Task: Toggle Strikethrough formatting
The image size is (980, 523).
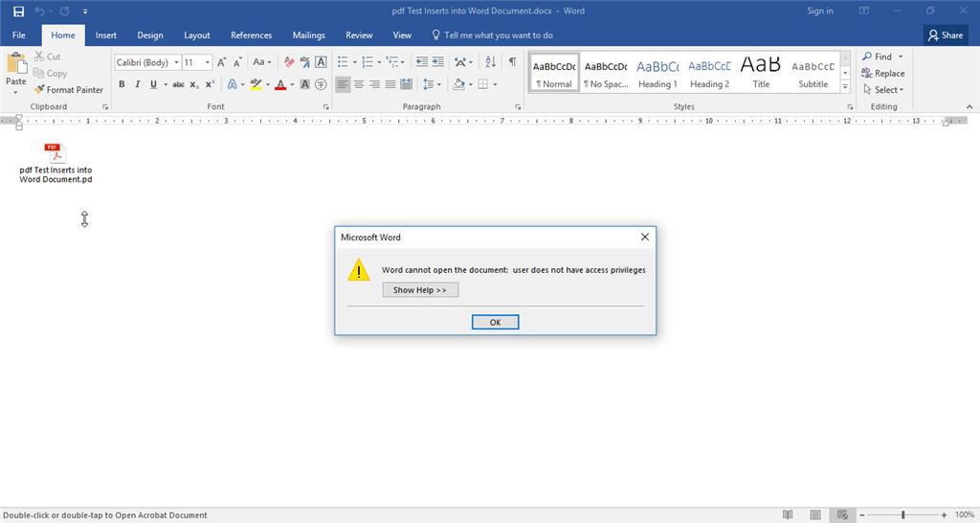Action: pos(178,84)
